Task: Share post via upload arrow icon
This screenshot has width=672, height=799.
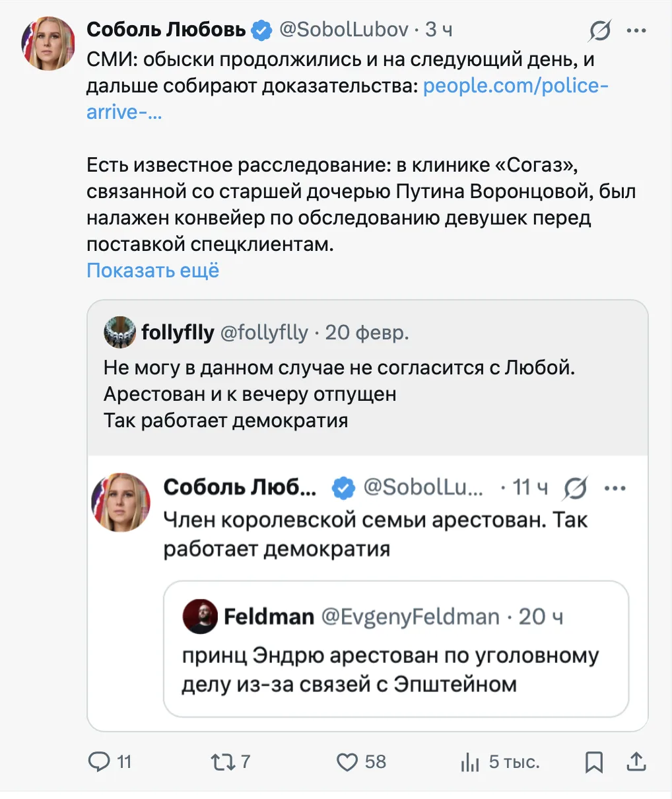Action: (x=636, y=762)
